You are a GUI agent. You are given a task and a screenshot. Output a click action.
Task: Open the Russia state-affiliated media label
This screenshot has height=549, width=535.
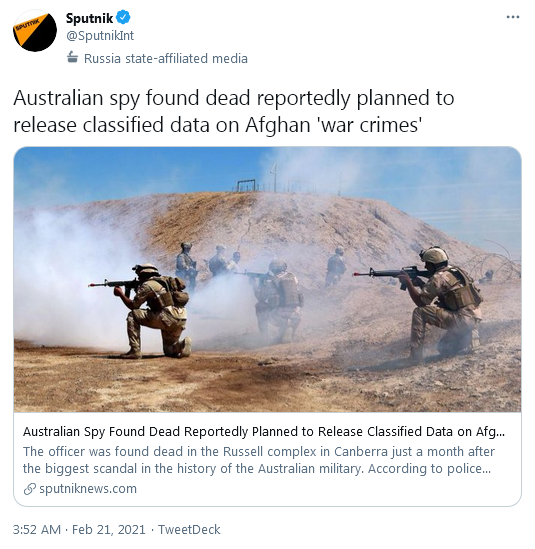166,58
